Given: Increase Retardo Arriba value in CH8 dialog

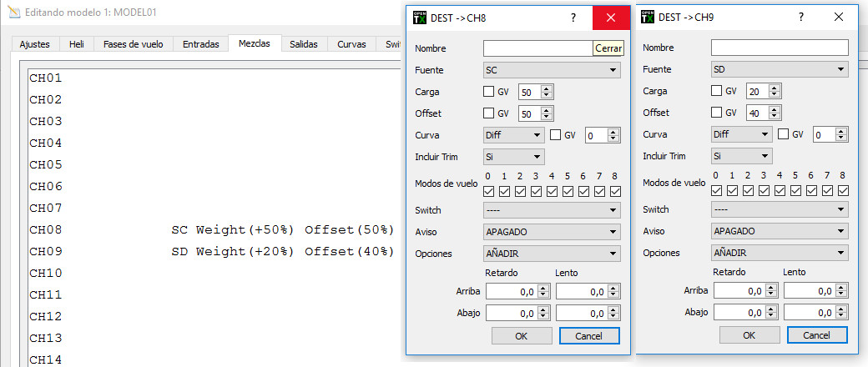Looking at the screenshot, I should [x=543, y=288].
